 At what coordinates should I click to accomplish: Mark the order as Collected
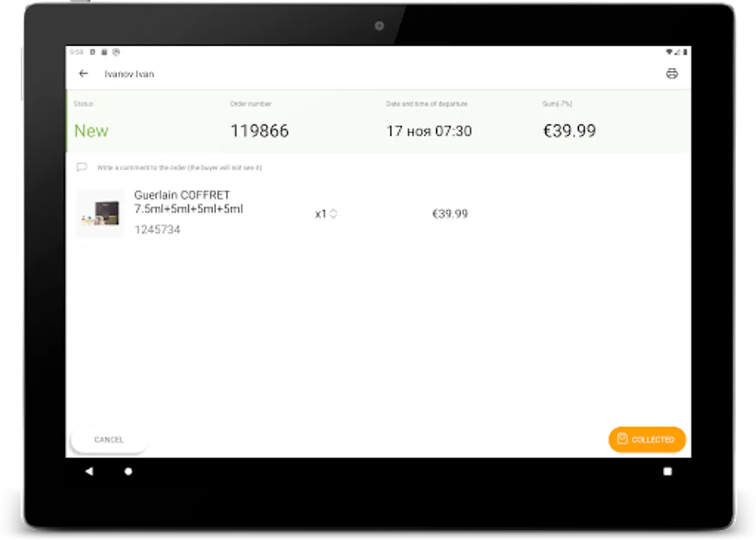[647, 439]
